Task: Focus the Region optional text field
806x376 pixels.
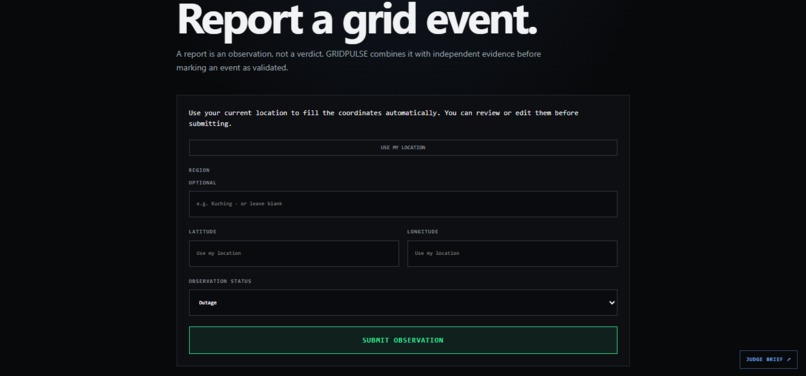Action: tap(403, 204)
